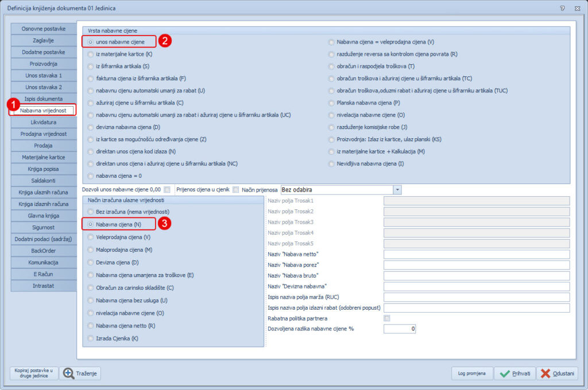Select iz materijalne kartice (K) option

91,54
